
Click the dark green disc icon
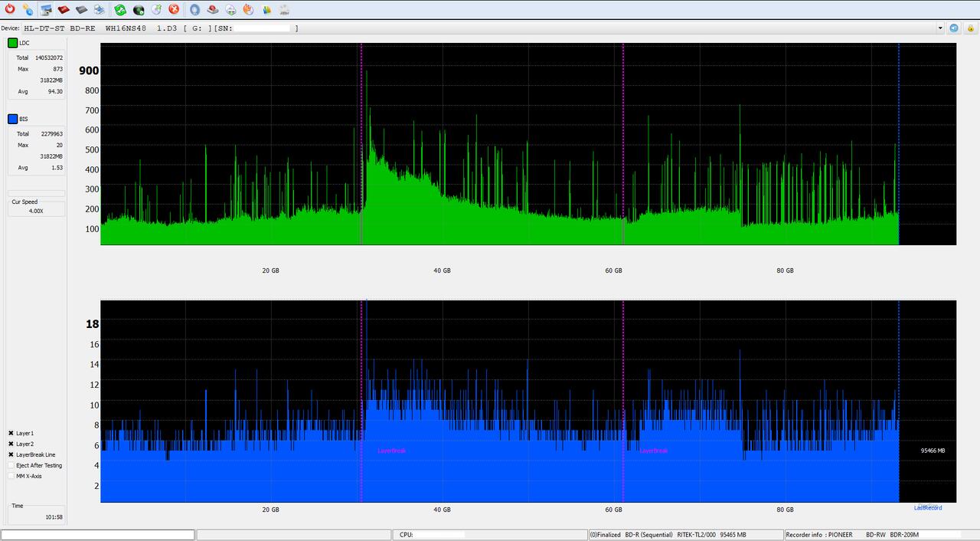click(139, 9)
